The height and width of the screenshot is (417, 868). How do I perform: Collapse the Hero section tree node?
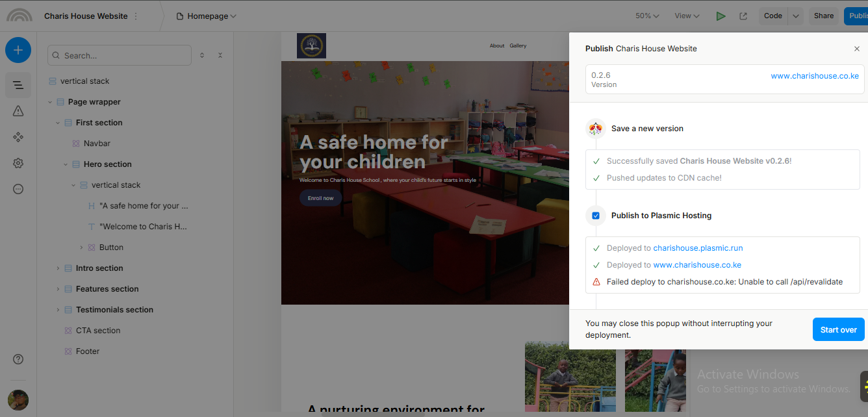coord(66,164)
